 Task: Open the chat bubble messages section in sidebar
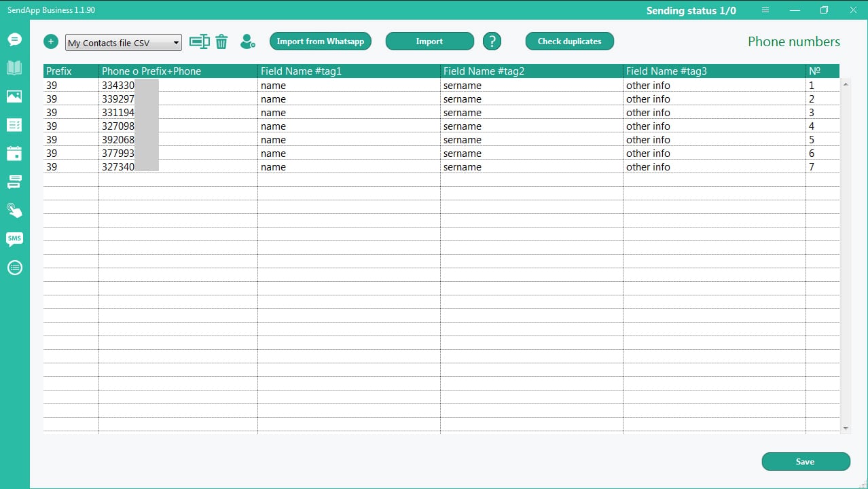click(14, 39)
